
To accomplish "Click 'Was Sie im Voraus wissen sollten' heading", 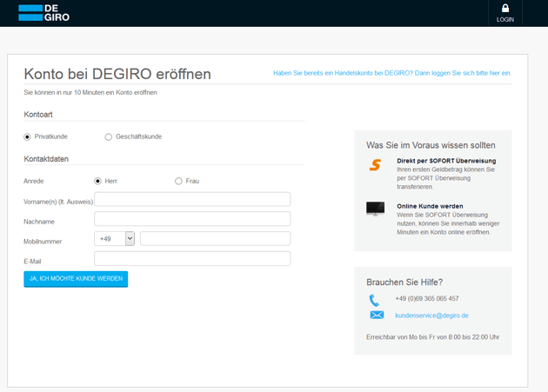I will click(431, 145).
